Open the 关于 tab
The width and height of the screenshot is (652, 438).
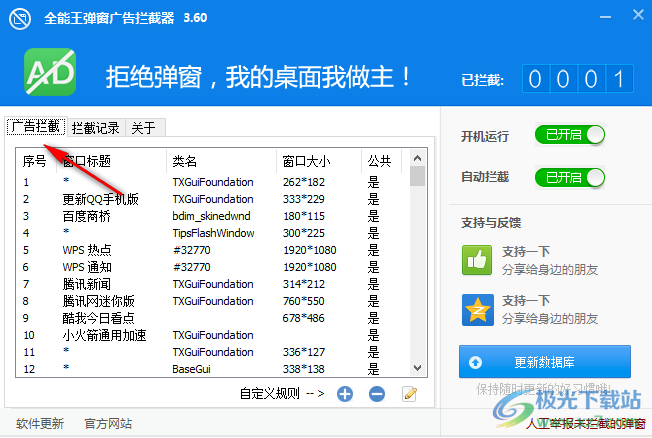(x=145, y=127)
